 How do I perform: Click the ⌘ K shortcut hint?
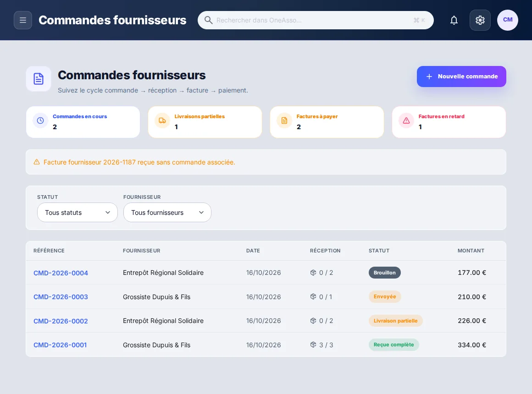click(419, 20)
